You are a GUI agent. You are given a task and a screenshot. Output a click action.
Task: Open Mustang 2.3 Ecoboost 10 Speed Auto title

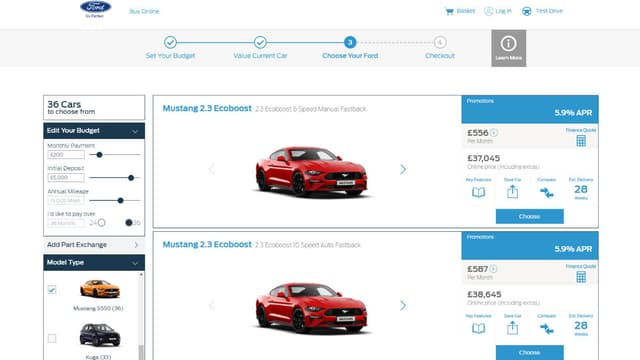207,244
